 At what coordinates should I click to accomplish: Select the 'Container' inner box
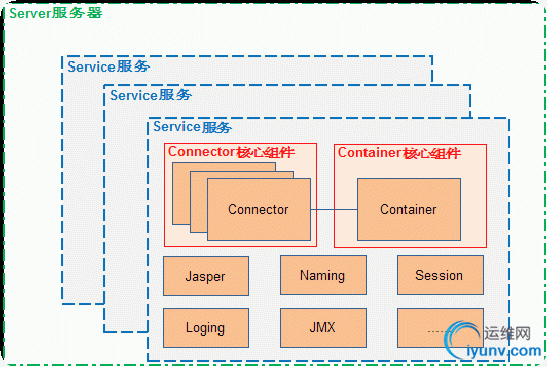click(x=409, y=209)
